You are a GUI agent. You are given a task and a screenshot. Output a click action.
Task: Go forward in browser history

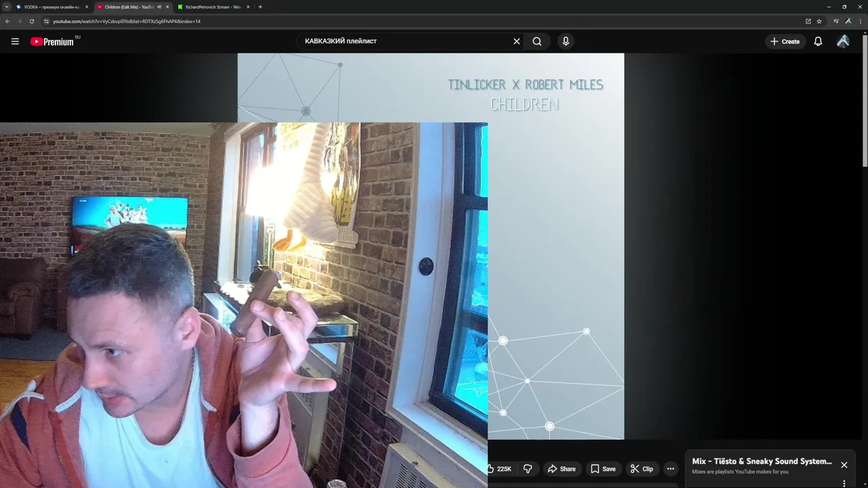point(20,21)
